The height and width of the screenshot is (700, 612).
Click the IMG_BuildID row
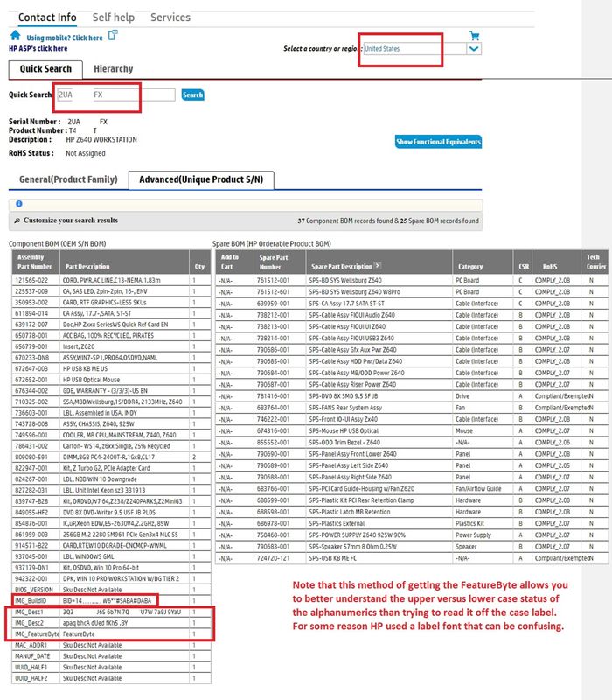coord(112,601)
